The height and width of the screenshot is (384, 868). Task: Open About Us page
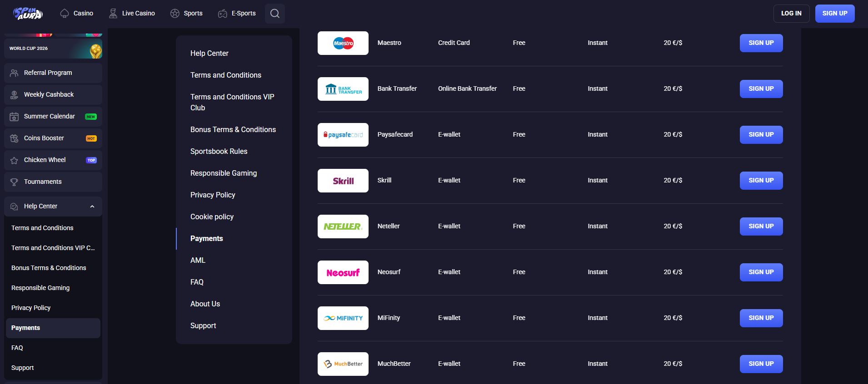pyautogui.click(x=205, y=304)
